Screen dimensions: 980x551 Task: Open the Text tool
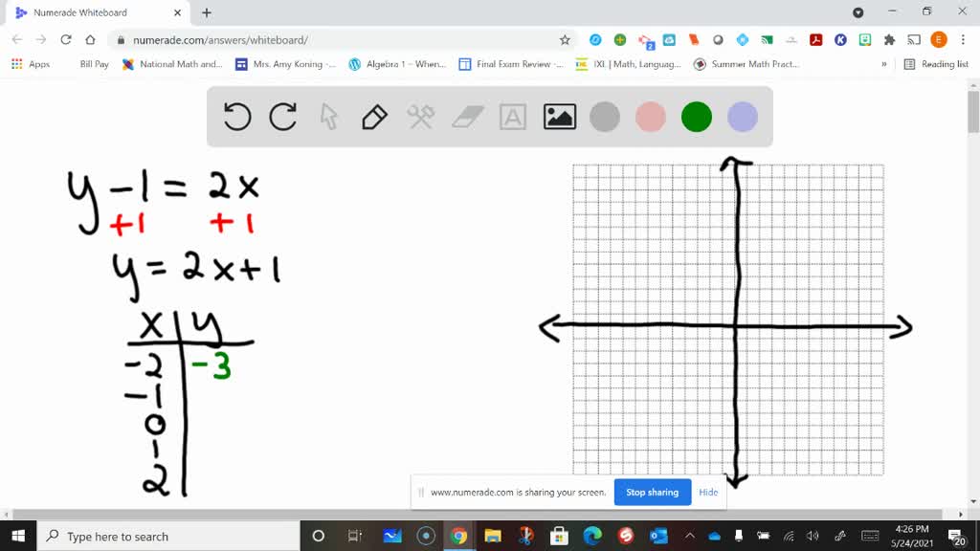coord(514,116)
